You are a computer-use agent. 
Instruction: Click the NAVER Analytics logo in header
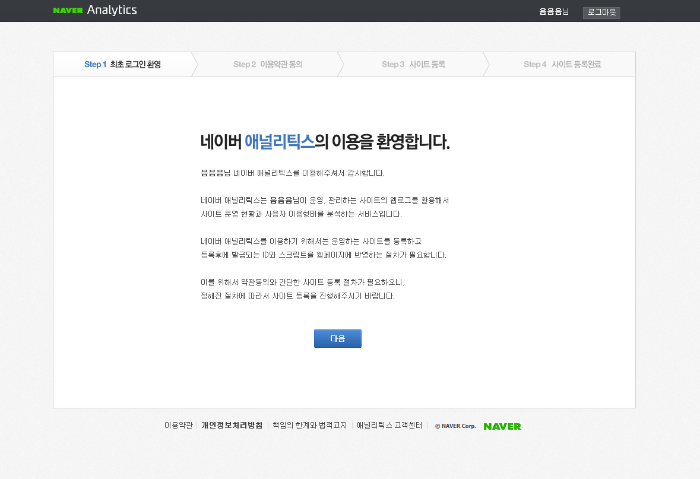[95, 10]
